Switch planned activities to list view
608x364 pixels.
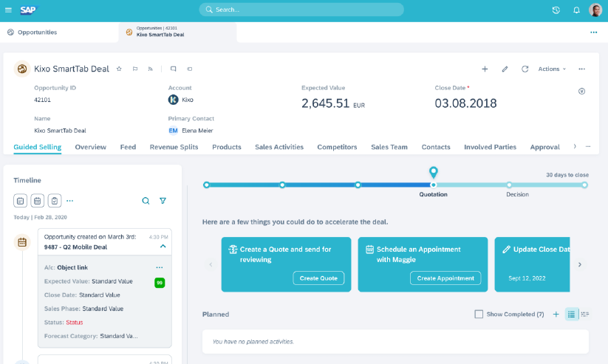click(x=571, y=315)
